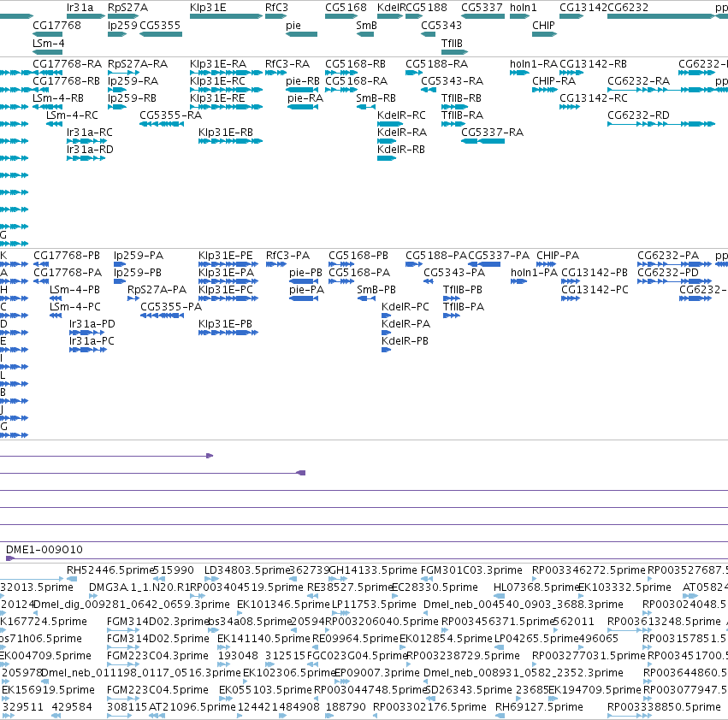728x720 pixels.
Task: Click the "CG5343" gene label
Action: (441, 26)
